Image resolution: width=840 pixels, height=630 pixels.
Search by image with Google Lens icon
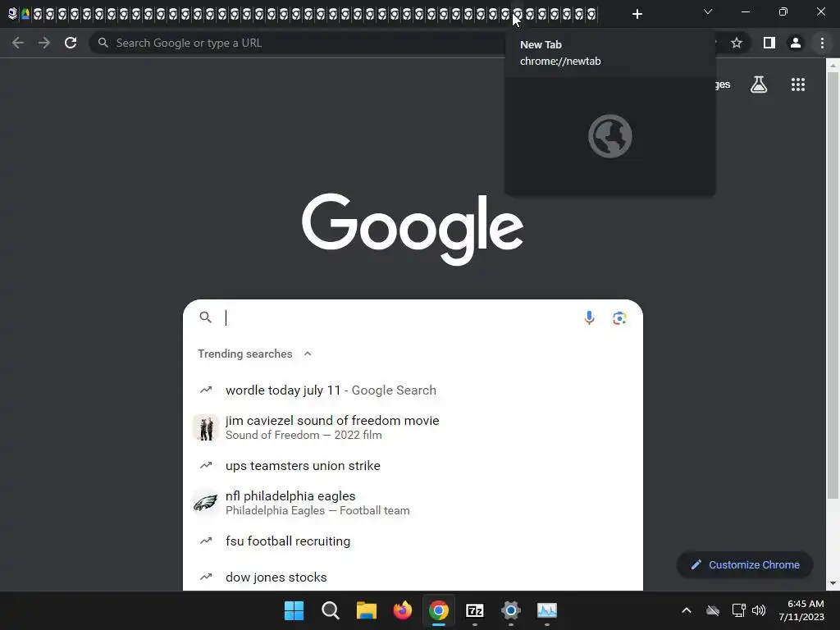point(619,317)
